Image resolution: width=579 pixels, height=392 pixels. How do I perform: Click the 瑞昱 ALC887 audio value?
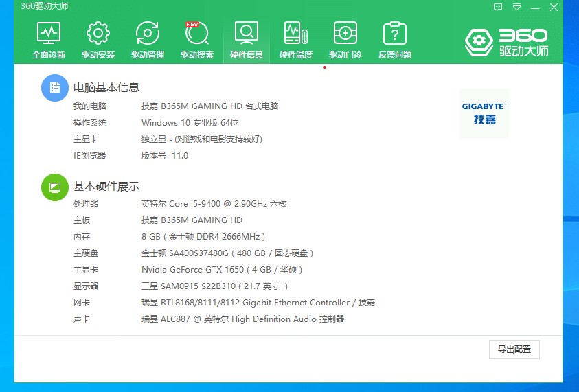[x=242, y=319]
